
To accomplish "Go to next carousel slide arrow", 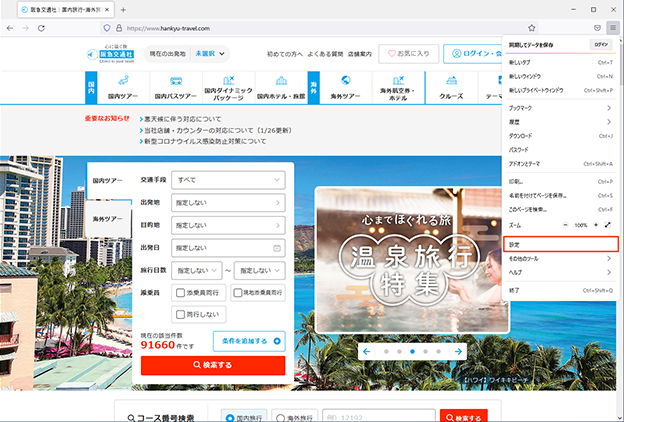I will pos(458,351).
